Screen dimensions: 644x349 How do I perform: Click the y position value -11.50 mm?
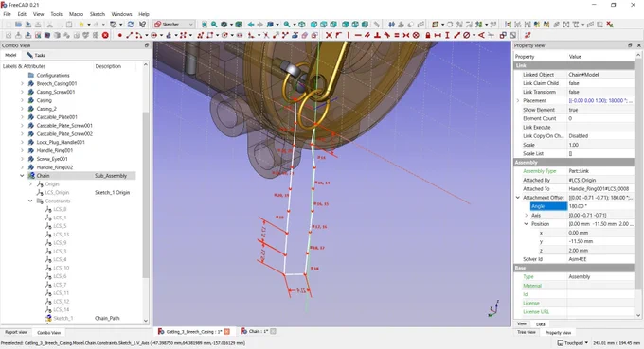click(600, 241)
